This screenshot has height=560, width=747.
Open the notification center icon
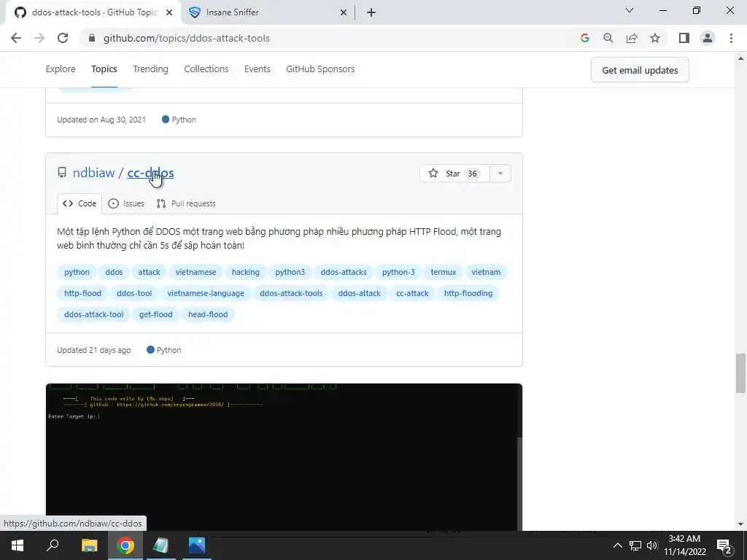724,545
